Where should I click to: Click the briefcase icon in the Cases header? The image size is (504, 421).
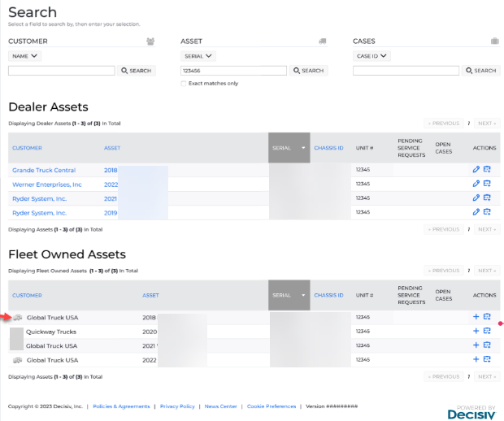(x=495, y=41)
